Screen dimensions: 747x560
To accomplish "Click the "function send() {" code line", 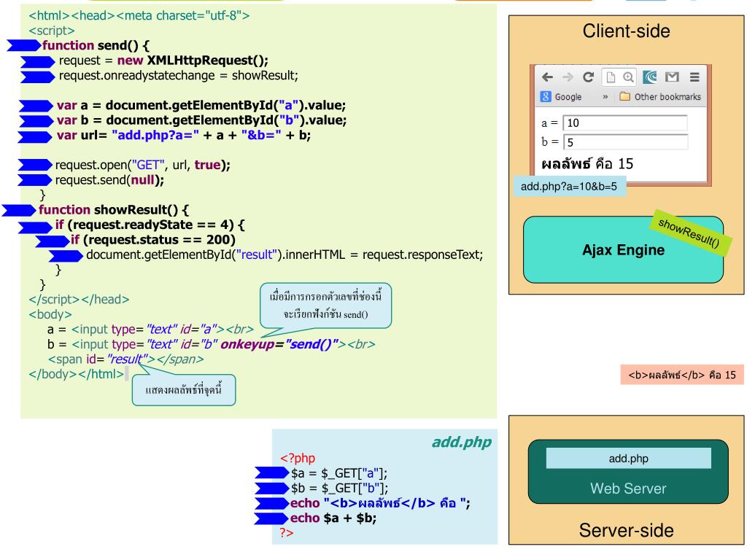I will click(x=96, y=45).
